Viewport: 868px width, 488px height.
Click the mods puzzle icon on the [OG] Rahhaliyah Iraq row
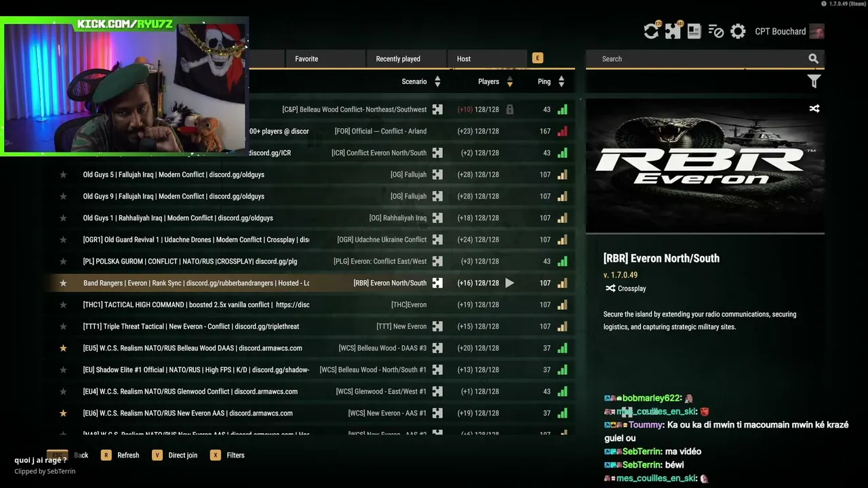(437, 218)
